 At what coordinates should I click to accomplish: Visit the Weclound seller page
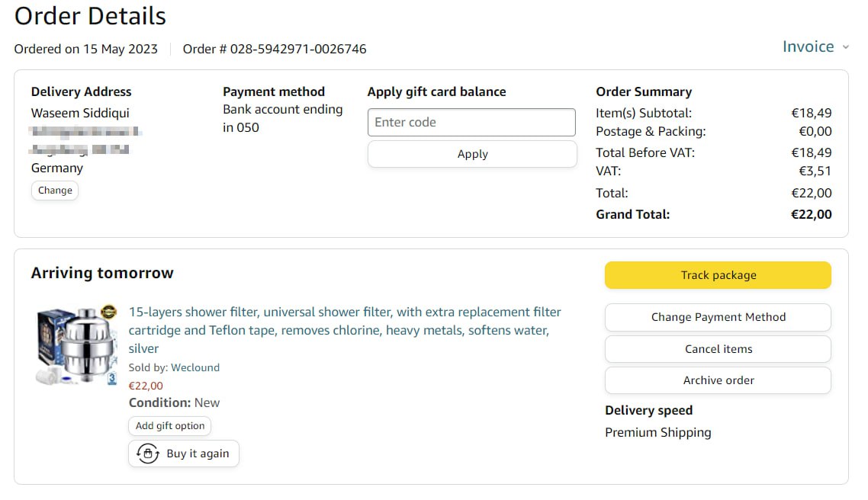coord(195,367)
